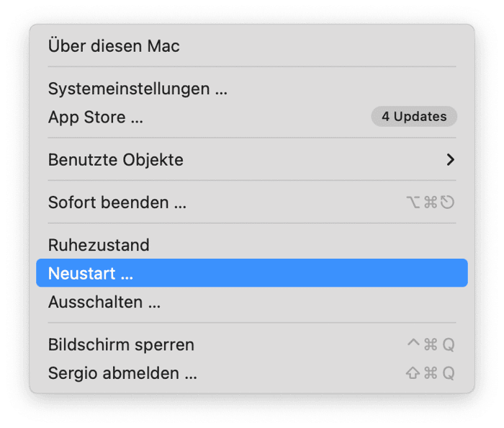The width and height of the screenshot is (504, 428).
Task: Click the 4 Updates badge
Action: [x=414, y=116]
